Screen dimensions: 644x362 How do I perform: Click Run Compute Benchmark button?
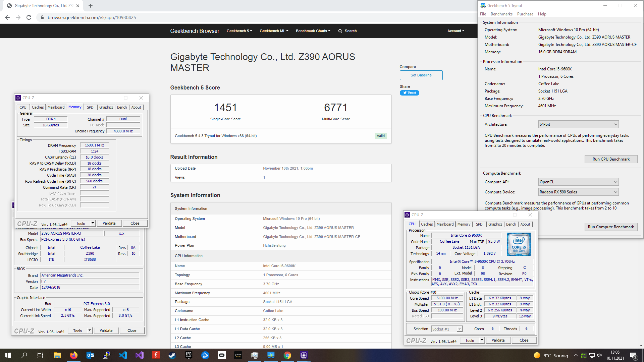pyautogui.click(x=611, y=227)
